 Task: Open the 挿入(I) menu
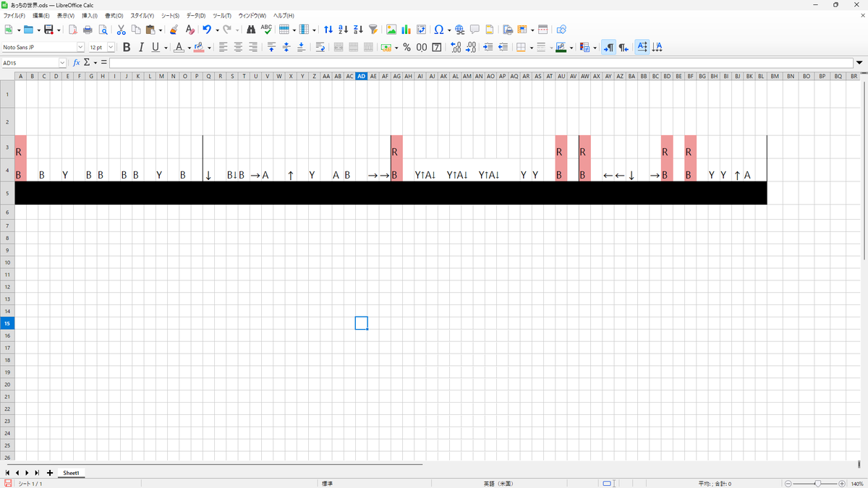90,15
